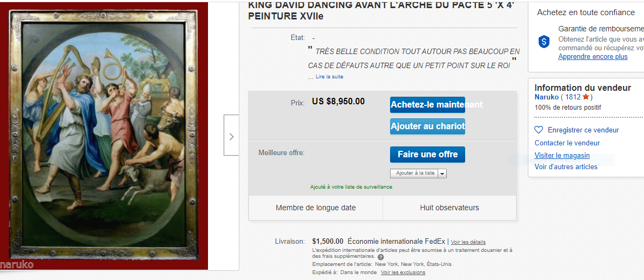The height and width of the screenshot is (280, 644).
Task: Open Voir les exclusions link
Action: click(403, 272)
